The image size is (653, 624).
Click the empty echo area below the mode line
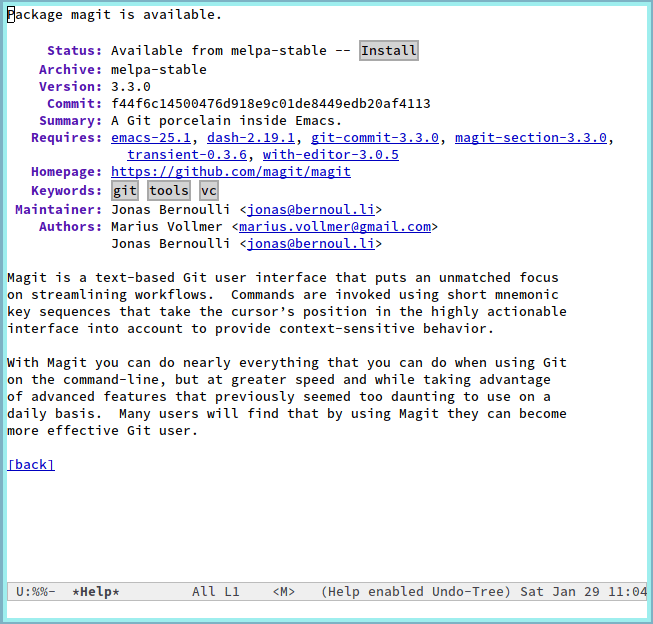326,609
